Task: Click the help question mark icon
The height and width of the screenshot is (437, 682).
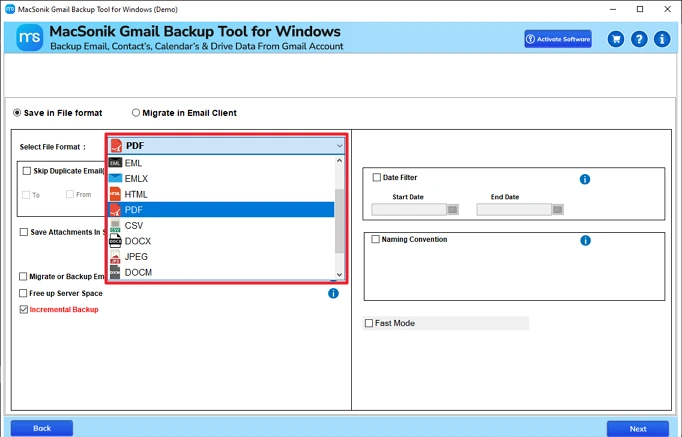Action: point(639,39)
